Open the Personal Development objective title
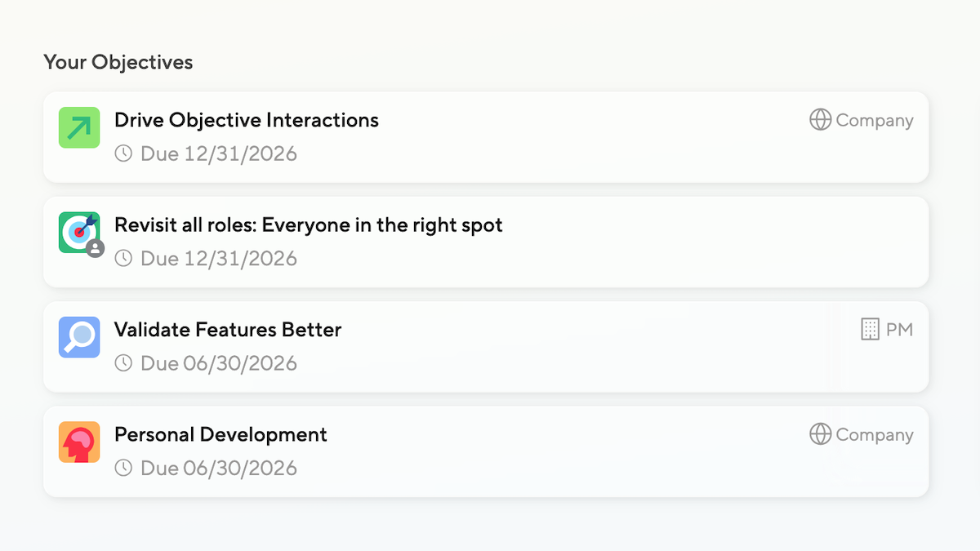The height and width of the screenshot is (551, 980). [x=220, y=434]
